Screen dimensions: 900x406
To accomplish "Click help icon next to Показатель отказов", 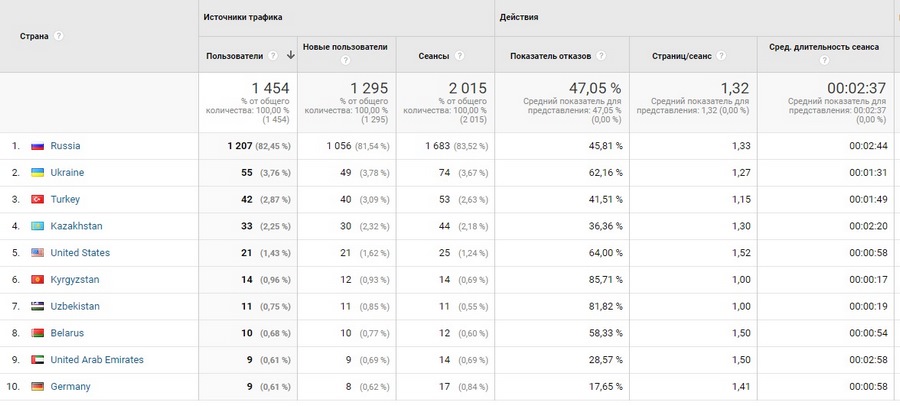I will pos(601,56).
